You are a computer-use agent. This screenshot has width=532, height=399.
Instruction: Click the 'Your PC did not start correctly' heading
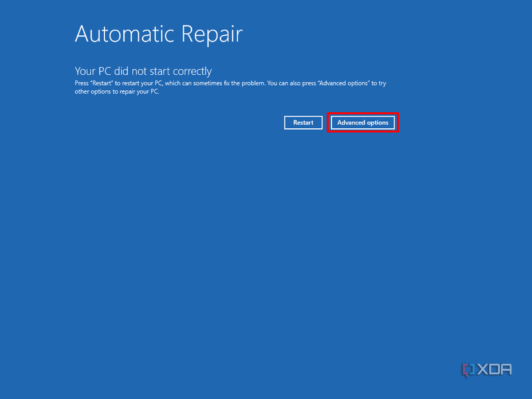tap(143, 72)
